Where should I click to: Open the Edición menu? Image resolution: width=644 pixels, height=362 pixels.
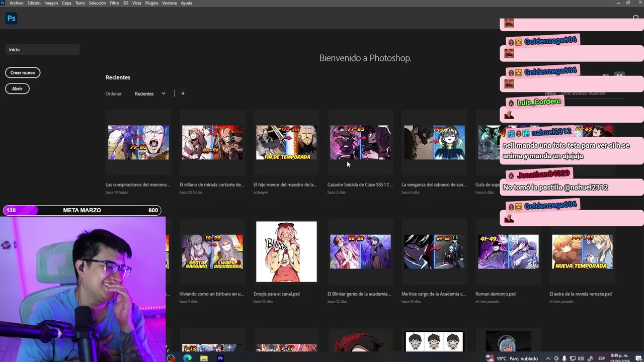click(34, 3)
